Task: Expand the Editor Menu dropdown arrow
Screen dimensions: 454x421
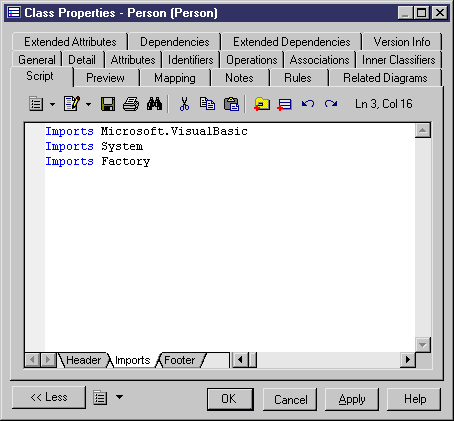Action: click(53, 104)
